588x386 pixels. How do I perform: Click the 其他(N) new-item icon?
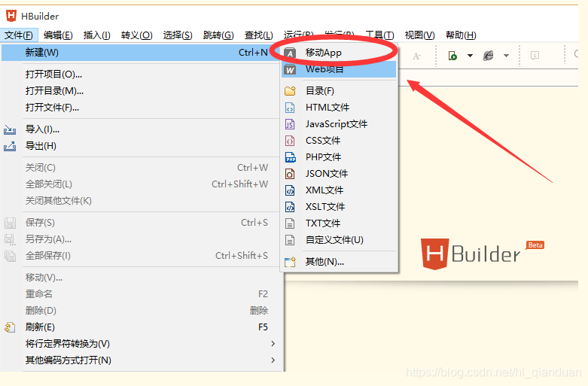(x=290, y=262)
